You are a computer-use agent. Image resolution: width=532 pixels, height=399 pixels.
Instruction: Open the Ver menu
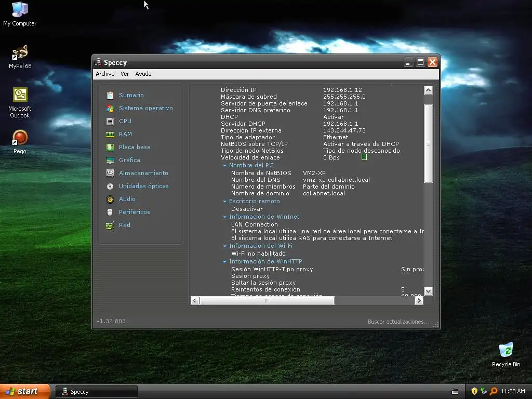(x=125, y=74)
